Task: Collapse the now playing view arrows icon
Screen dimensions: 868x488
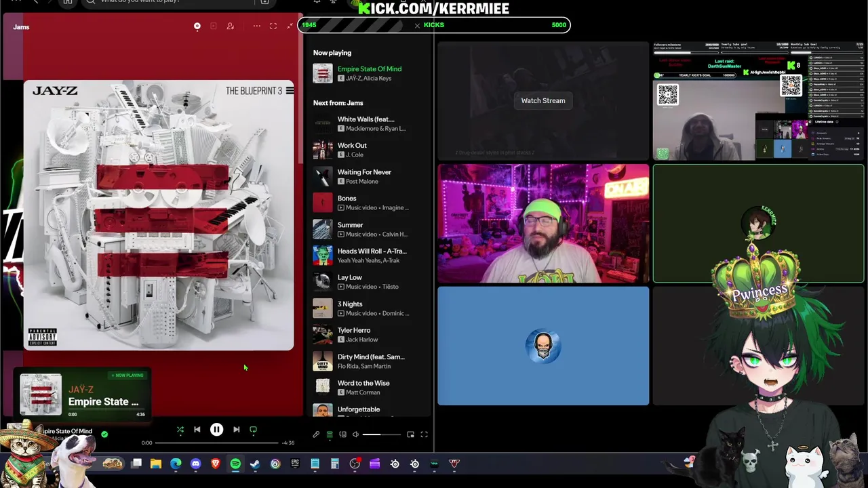Action: [x=290, y=26]
